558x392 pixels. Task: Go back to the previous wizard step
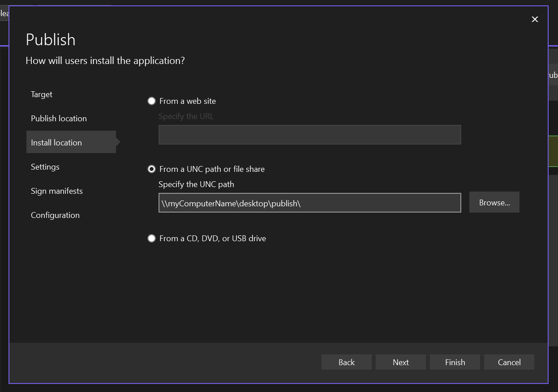tap(346, 362)
